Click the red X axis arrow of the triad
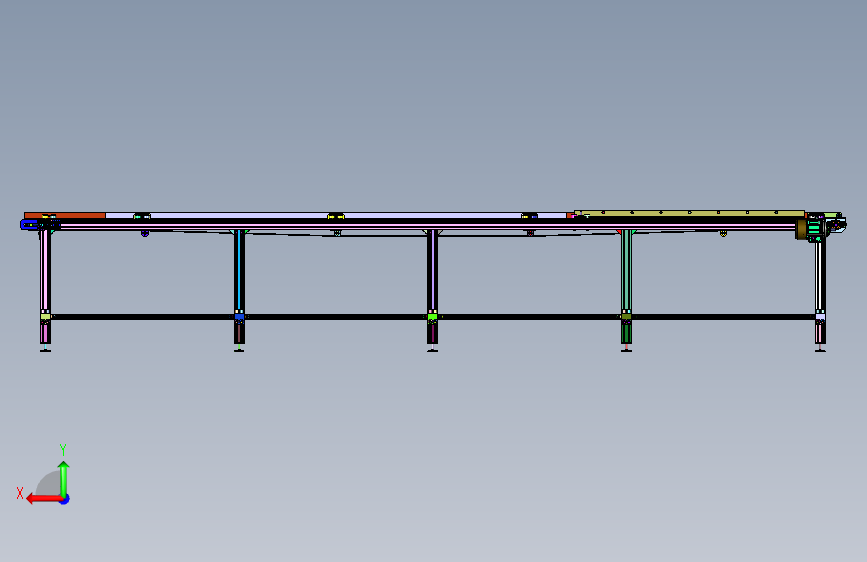 [x=44, y=499]
